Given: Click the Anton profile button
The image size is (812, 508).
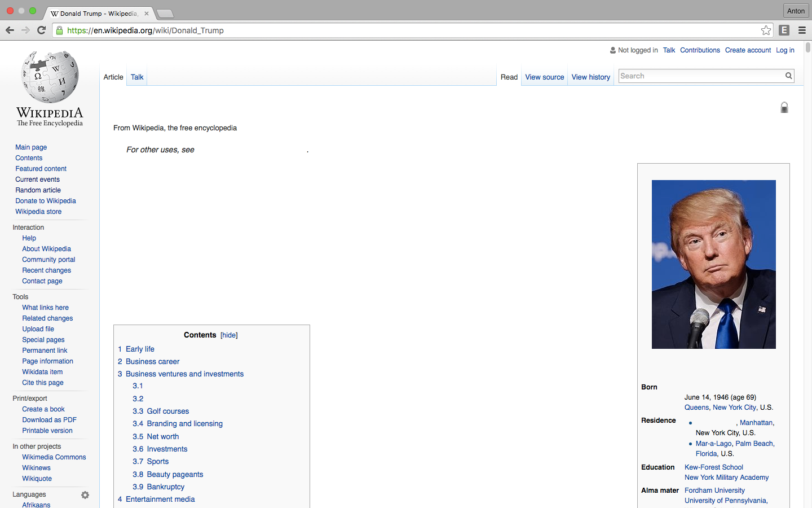Looking at the screenshot, I should click(796, 11).
